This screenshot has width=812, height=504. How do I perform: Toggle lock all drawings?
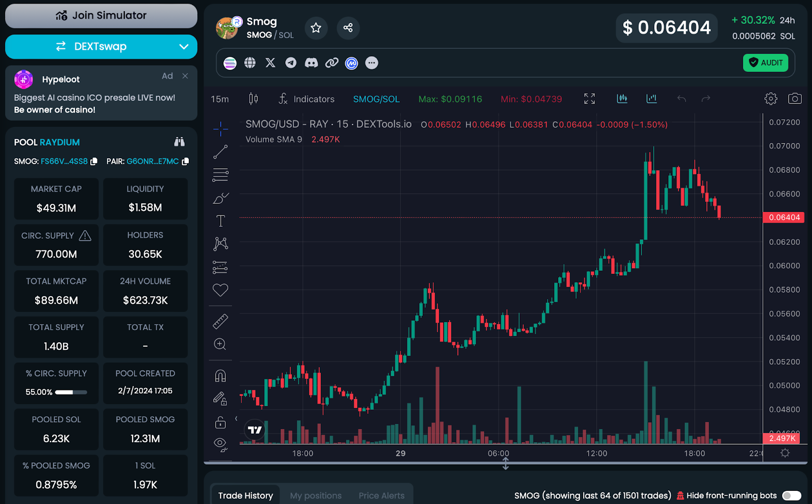click(x=220, y=422)
